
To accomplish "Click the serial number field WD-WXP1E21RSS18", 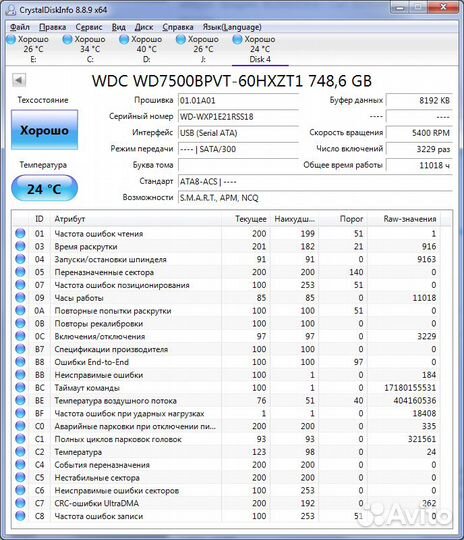I will pos(238,117).
